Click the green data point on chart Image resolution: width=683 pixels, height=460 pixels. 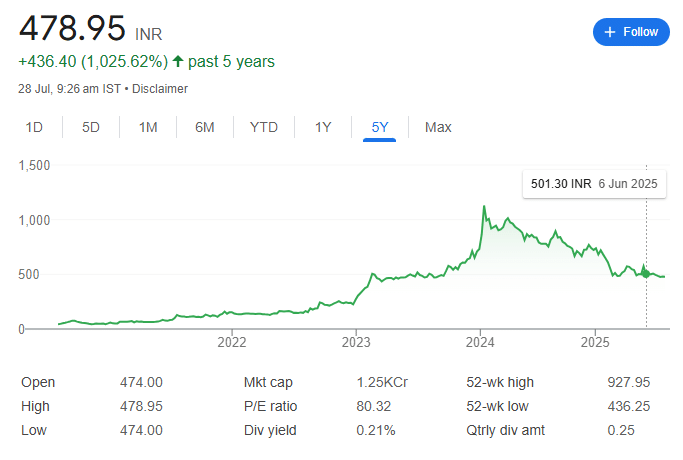[x=646, y=274]
